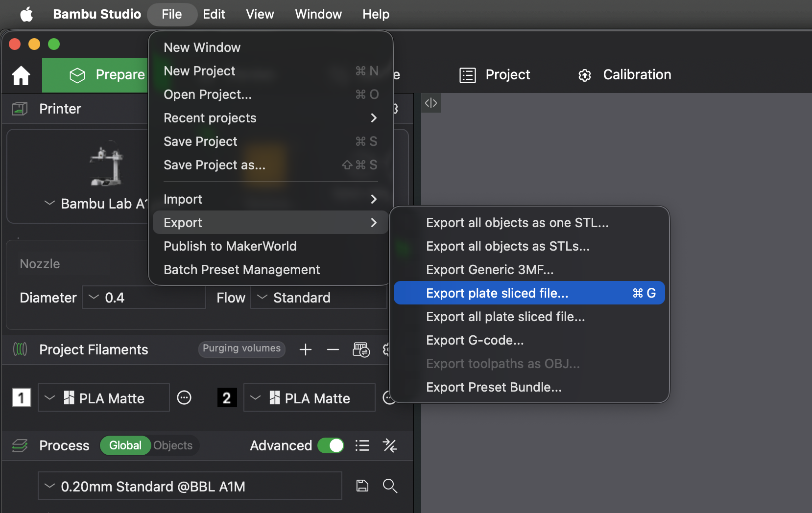The height and width of the screenshot is (513, 812).
Task: Expand Recent projects submenu
Action: [271, 118]
